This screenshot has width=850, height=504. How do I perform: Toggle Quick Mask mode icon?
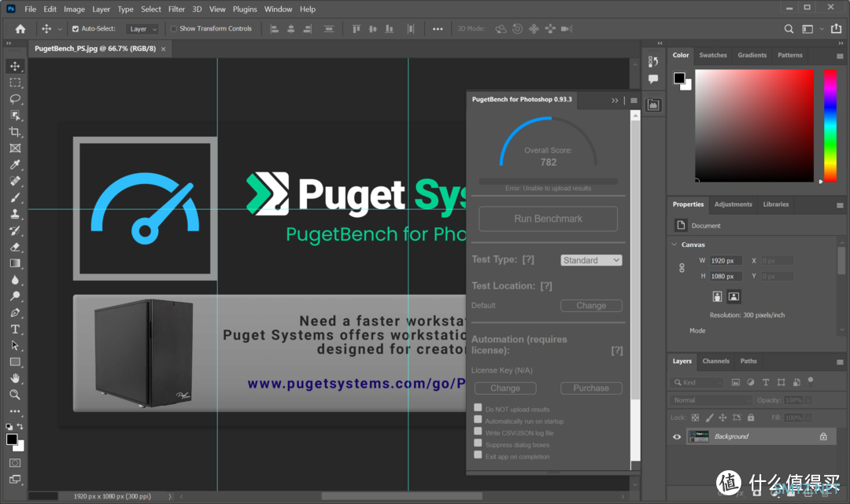point(15,463)
